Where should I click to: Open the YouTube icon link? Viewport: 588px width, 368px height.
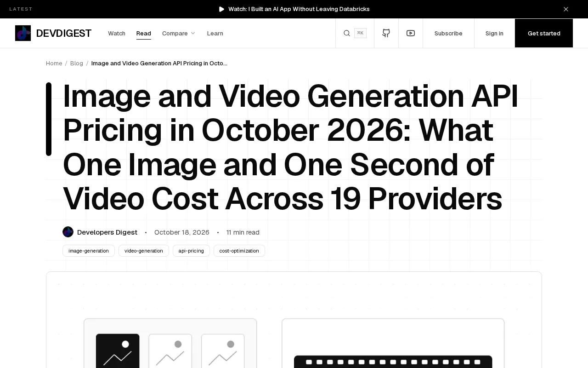point(411,33)
